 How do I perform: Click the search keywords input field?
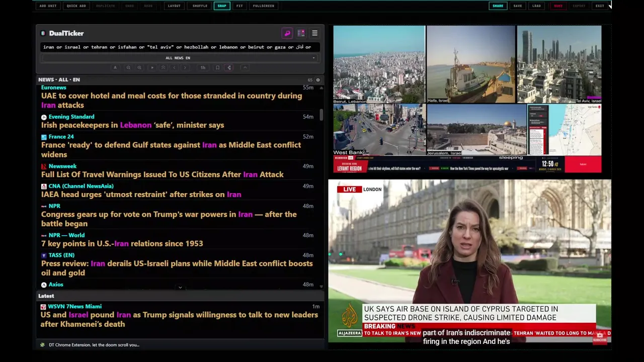[179, 47]
